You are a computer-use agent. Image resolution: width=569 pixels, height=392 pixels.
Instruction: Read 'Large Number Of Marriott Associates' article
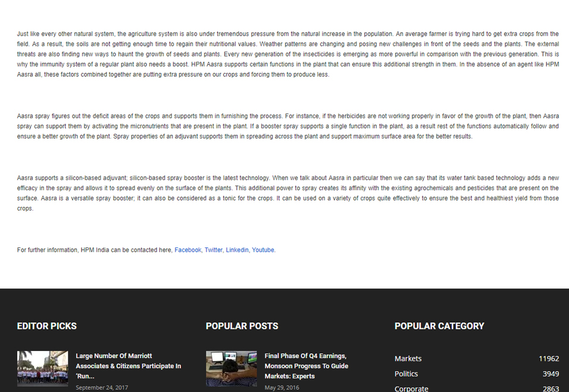click(x=129, y=366)
